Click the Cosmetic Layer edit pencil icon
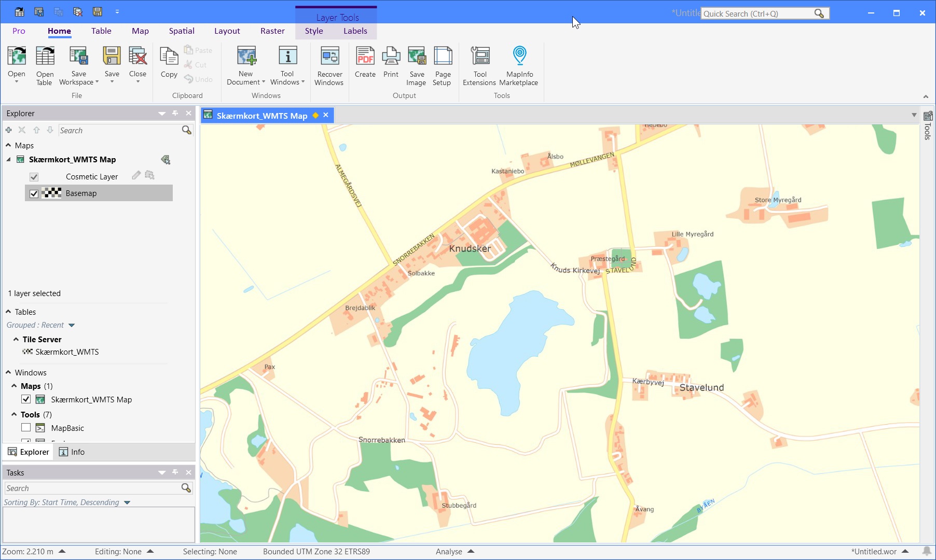The height and width of the screenshot is (560, 936). [x=136, y=175]
